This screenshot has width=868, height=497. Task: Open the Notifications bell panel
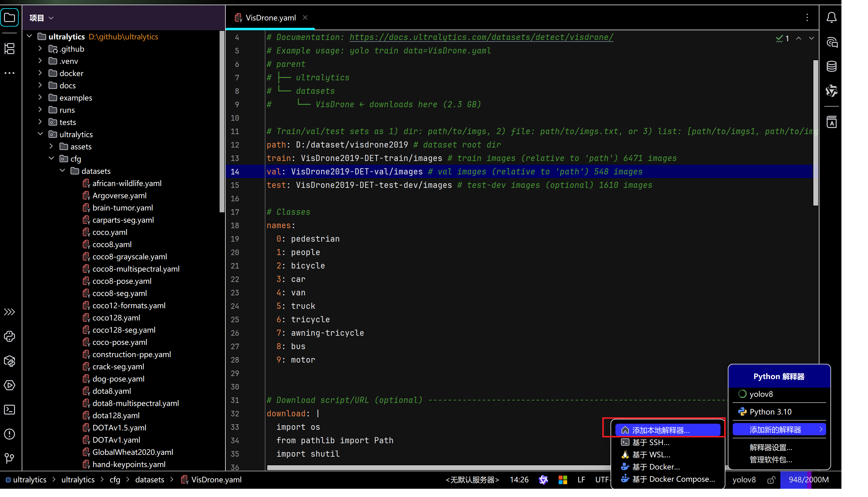pyautogui.click(x=831, y=17)
